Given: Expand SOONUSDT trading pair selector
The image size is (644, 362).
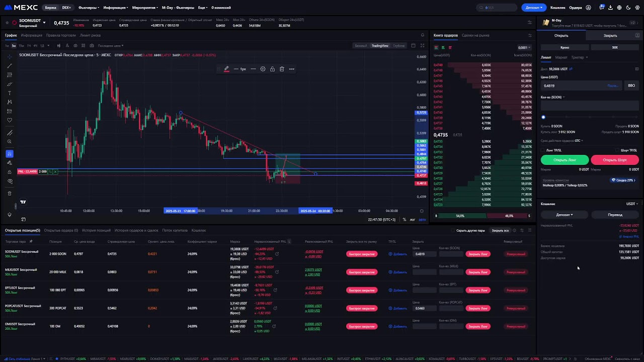Looking at the screenshot, I should 44,23.
